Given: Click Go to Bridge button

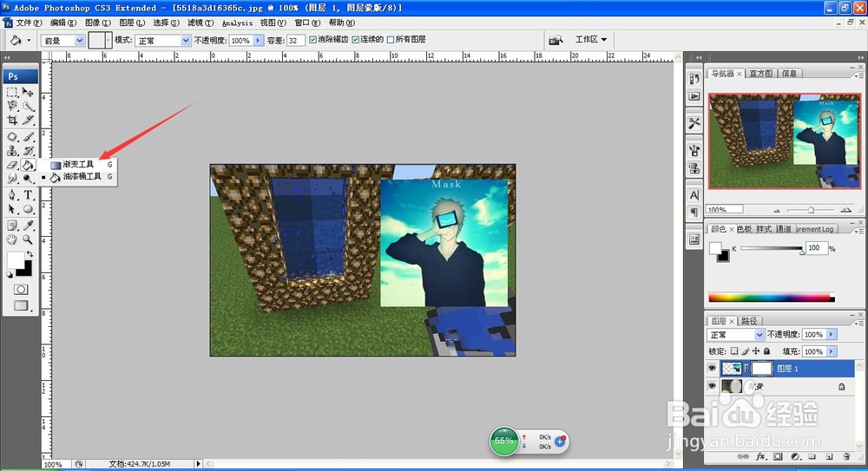Looking at the screenshot, I should tap(556, 40).
